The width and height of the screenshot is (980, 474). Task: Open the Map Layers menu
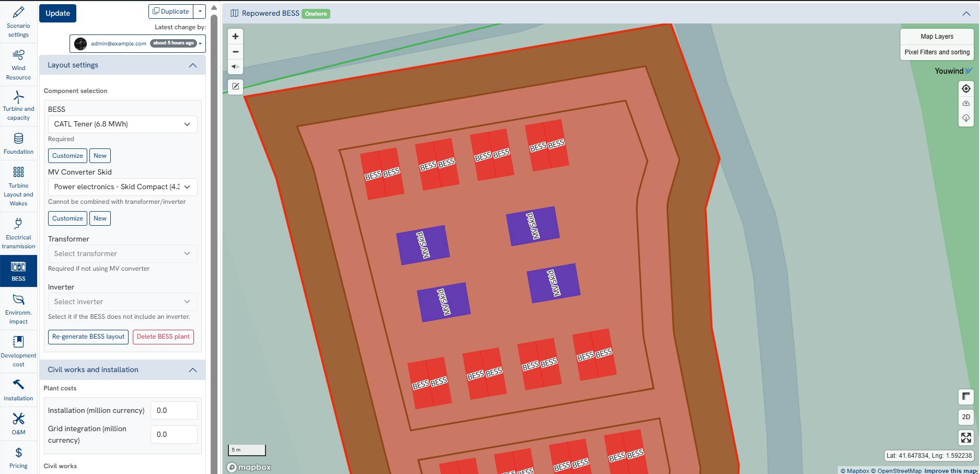(937, 37)
